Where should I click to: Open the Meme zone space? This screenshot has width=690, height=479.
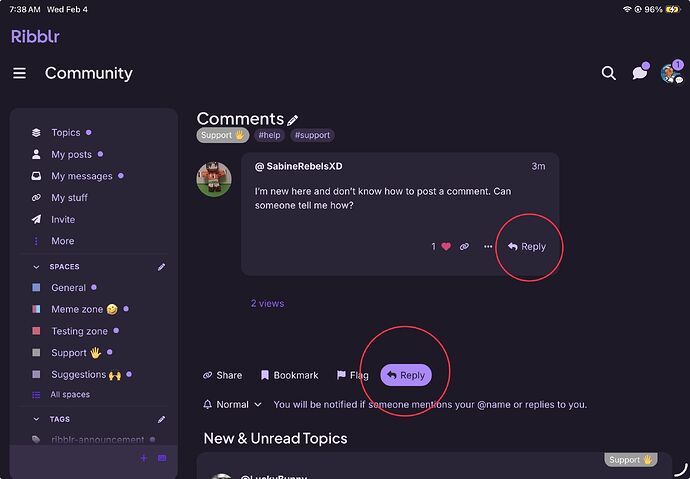point(77,309)
